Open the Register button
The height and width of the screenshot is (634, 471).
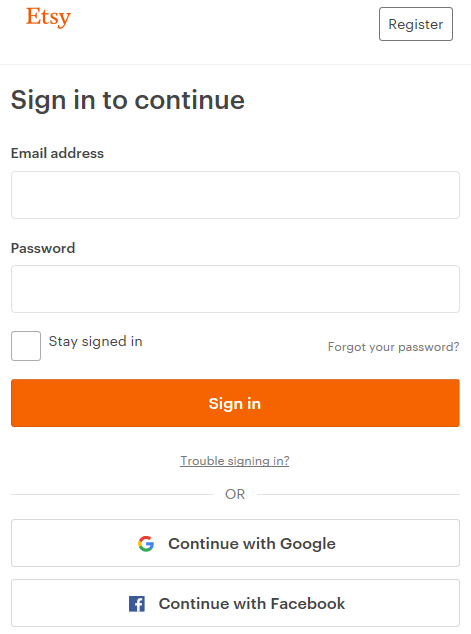(416, 24)
